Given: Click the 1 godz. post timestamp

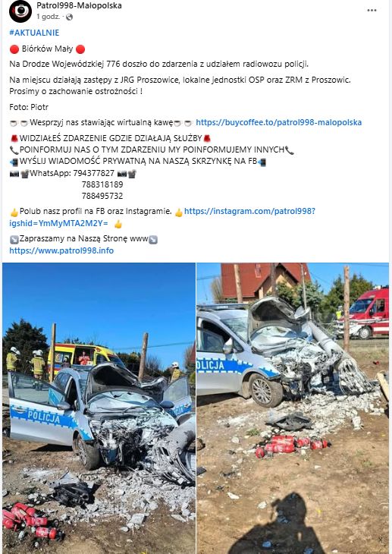Looking at the screenshot, I should click(48, 17).
